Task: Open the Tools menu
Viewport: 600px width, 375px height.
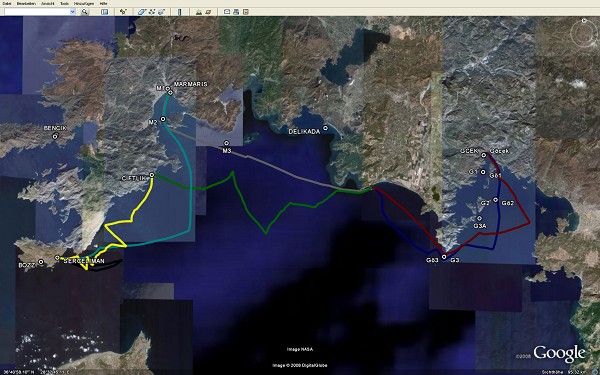Action: pos(64,3)
